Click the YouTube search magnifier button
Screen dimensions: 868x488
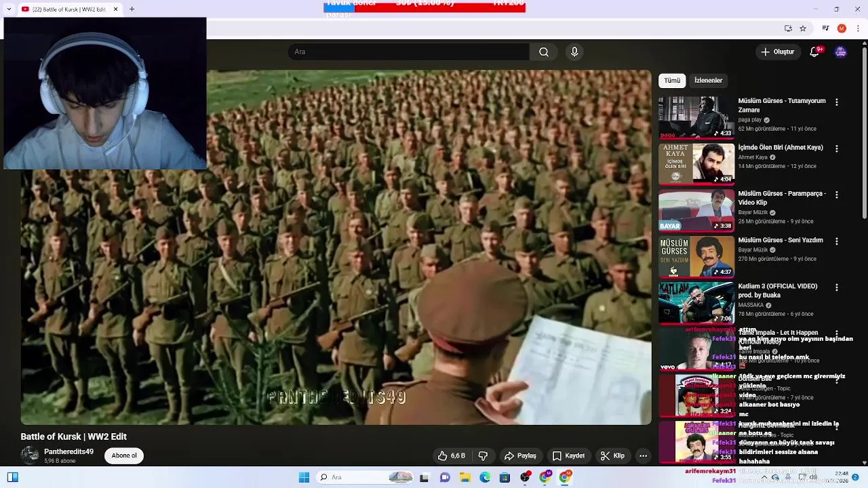tap(544, 52)
